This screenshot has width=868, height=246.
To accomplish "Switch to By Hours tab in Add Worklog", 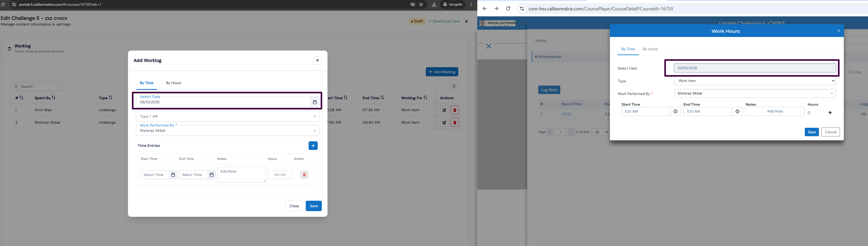I will pyautogui.click(x=174, y=83).
